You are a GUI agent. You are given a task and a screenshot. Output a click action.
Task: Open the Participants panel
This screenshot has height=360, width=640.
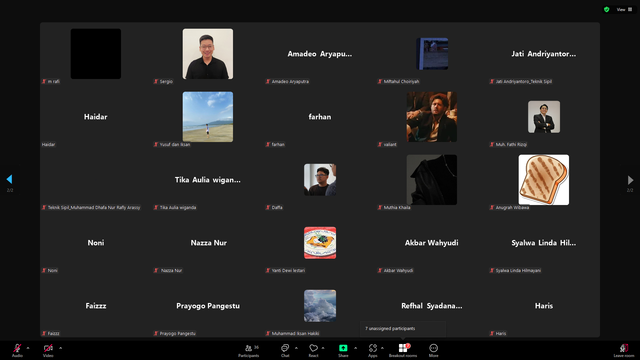pyautogui.click(x=249, y=350)
